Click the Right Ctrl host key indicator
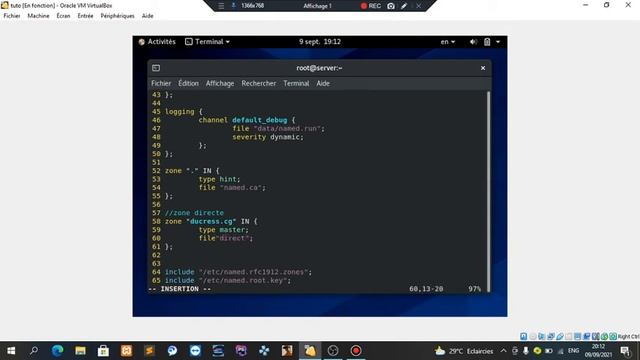640x360 pixels. [x=628, y=336]
